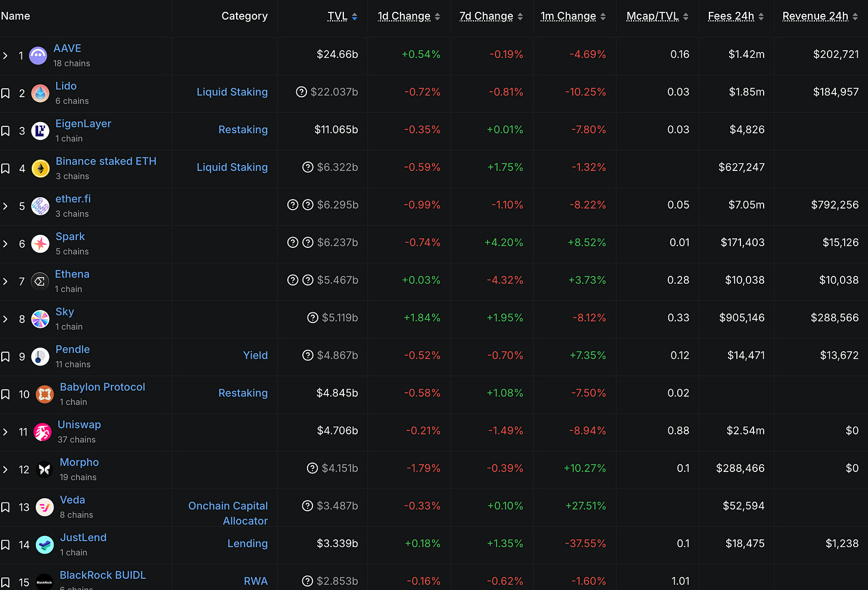The image size is (868, 590).
Task: Click the Babylon Protocol logo icon
Action: (45, 395)
